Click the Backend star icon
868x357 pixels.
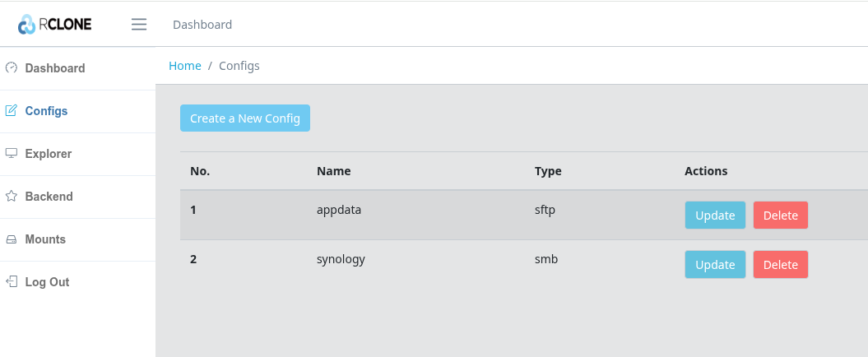(x=11, y=196)
